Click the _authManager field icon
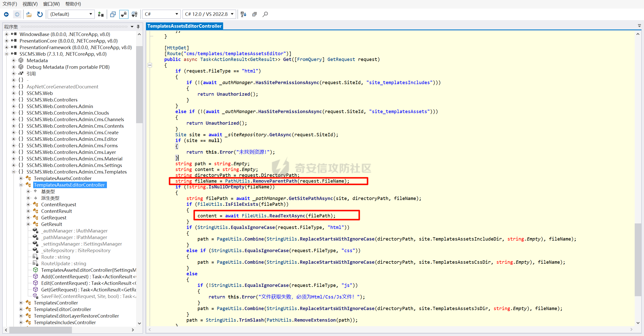 [36, 230]
